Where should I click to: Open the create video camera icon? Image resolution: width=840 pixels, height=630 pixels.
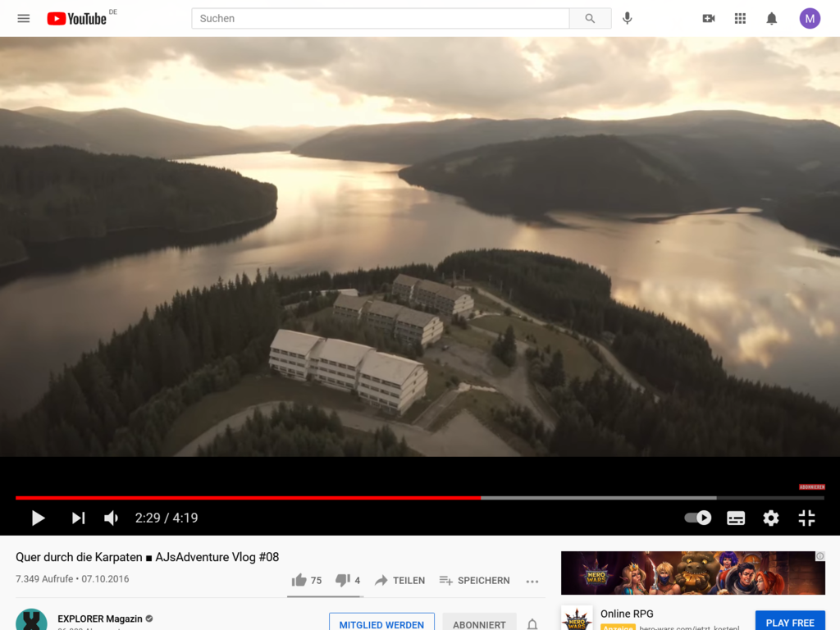tap(708, 19)
